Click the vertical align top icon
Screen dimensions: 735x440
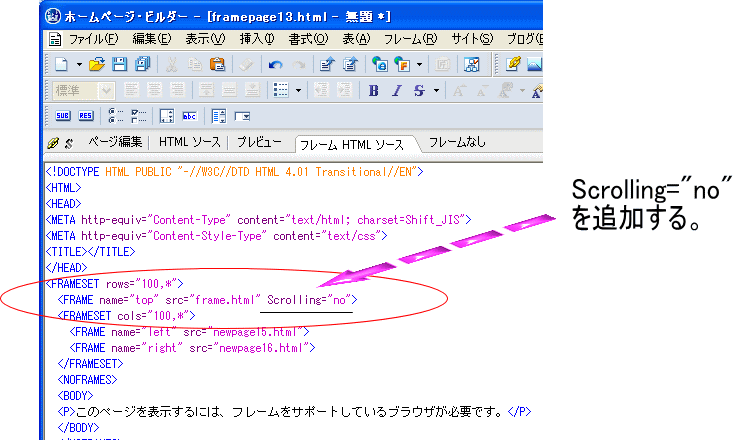click(x=206, y=90)
